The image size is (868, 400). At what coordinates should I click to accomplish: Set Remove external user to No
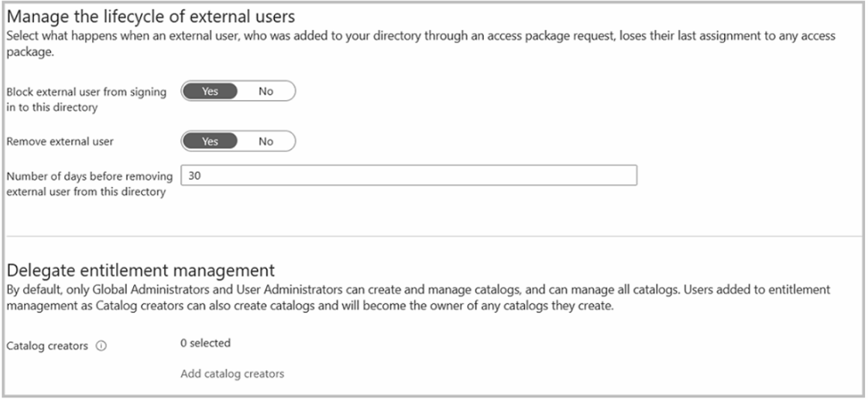click(x=266, y=141)
